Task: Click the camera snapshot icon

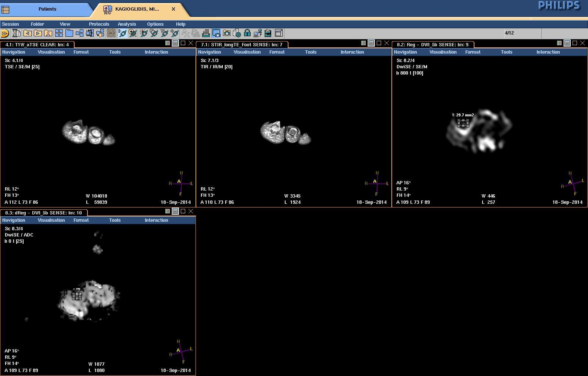Action: point(227,33)
